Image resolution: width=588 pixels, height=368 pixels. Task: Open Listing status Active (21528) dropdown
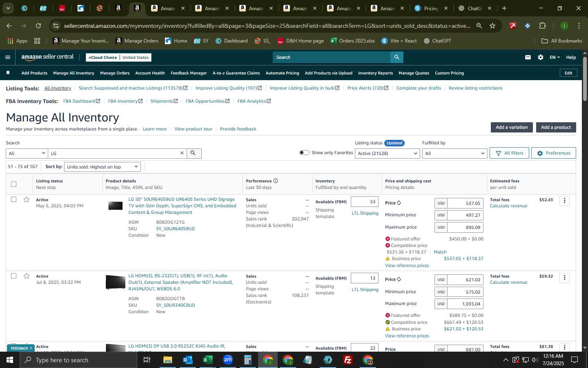click(x=387, y=153)
